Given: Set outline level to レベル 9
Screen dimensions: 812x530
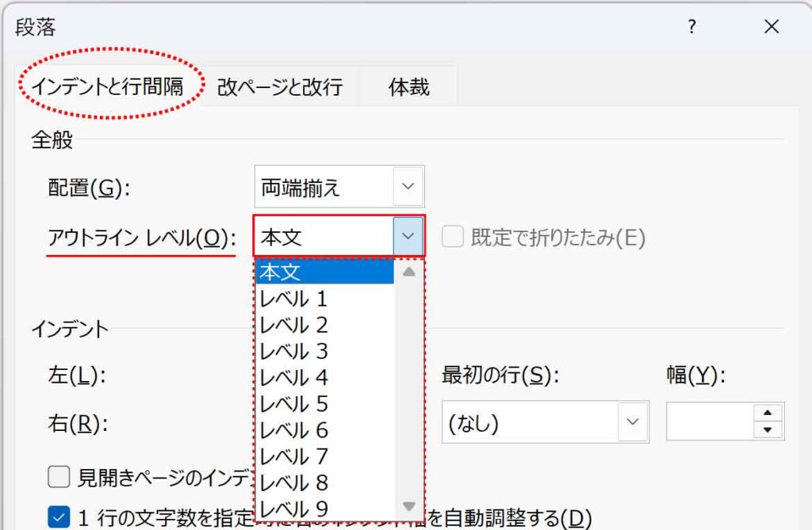Looking at the screenshot, I should tap(324, 509).
